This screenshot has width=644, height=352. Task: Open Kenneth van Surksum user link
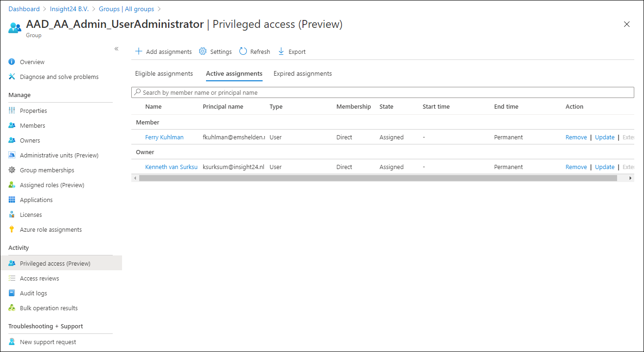(x=171, y=167)
